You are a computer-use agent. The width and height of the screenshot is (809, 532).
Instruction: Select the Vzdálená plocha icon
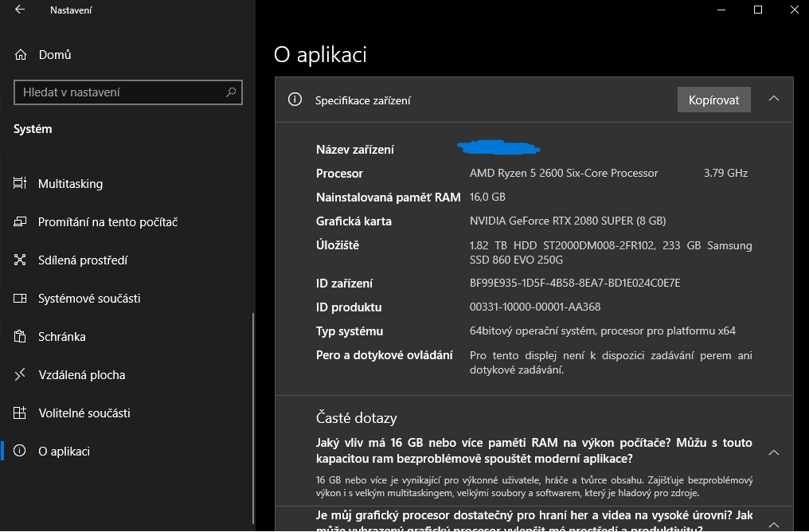click(20, 374)
